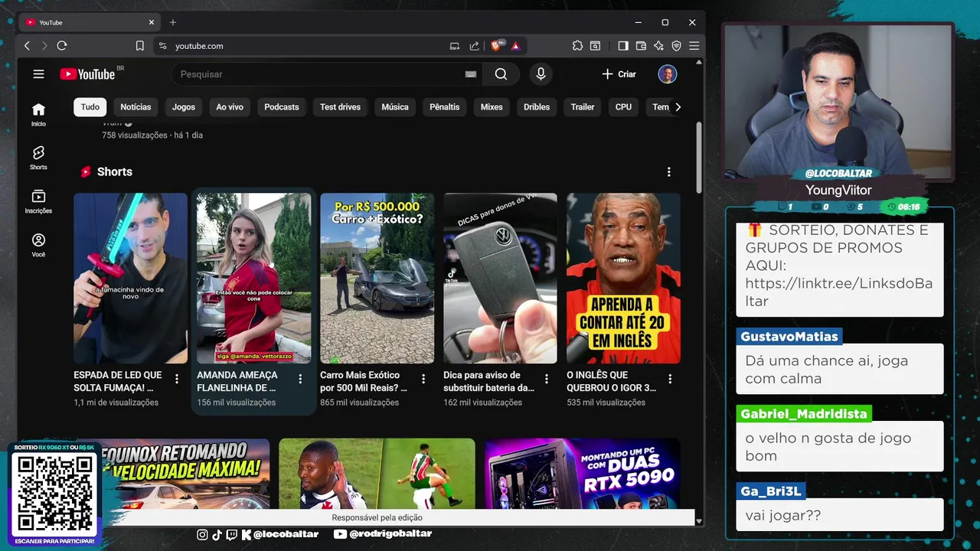The image size is (980, 551).
Task: Select the Test drives filter chip
Action: click(x=340, y=107)
